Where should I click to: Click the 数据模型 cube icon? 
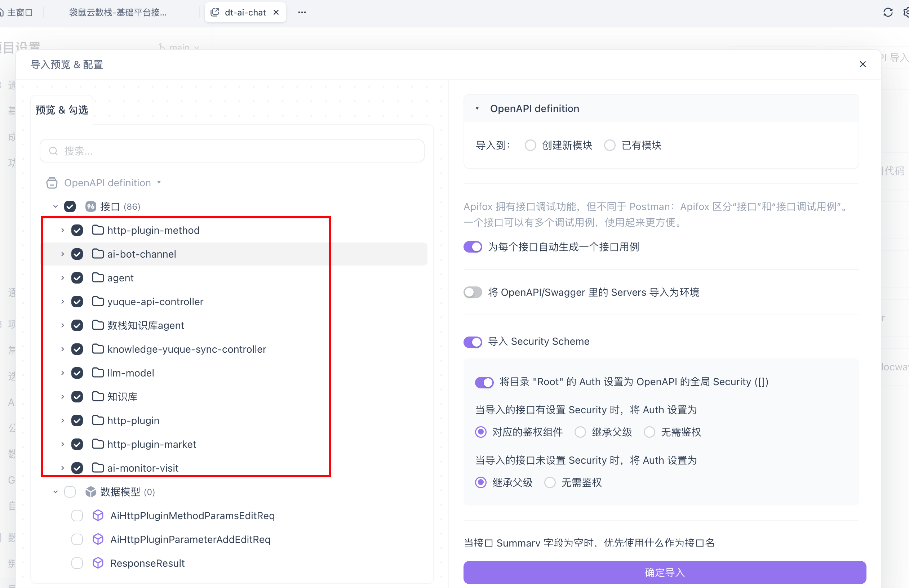90,492
